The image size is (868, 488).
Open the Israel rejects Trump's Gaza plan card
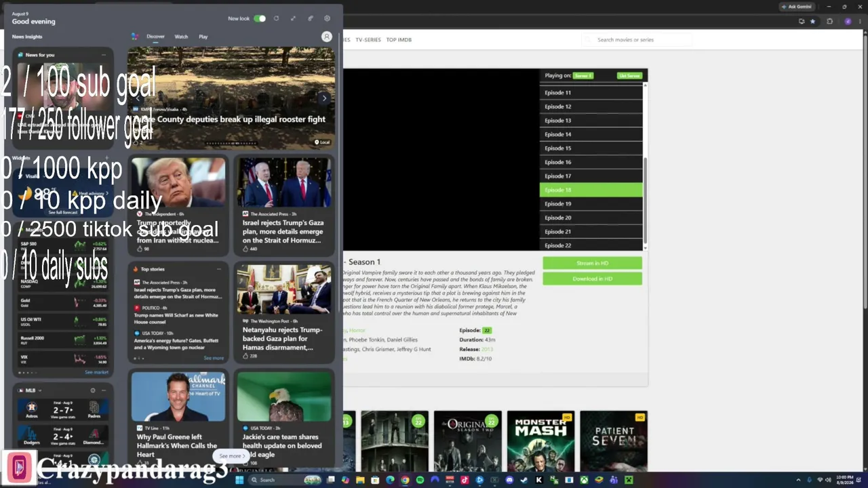coord(284,206)
